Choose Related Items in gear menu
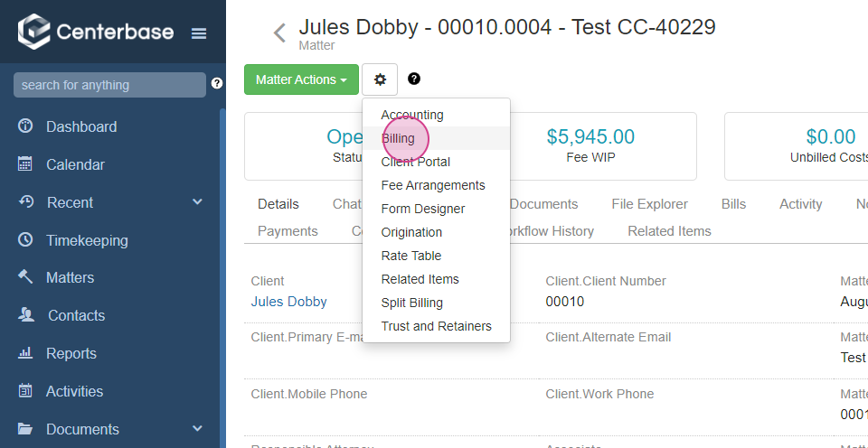 point(436,279)
